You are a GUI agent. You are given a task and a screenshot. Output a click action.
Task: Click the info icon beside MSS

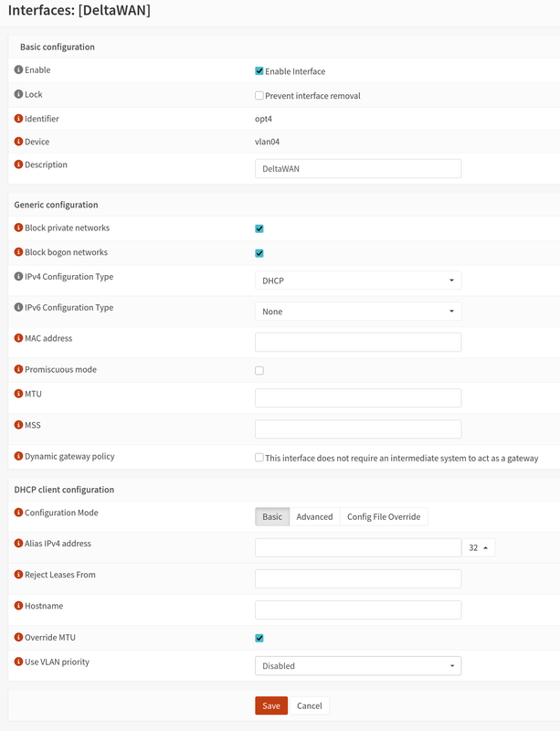pyautogui.click(x=19, y=425)
